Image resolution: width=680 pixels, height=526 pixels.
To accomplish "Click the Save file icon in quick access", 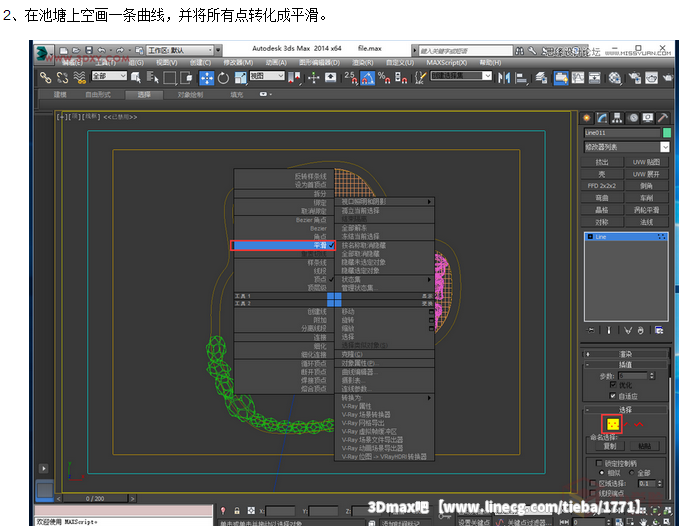I will click(x=89, y=50).
